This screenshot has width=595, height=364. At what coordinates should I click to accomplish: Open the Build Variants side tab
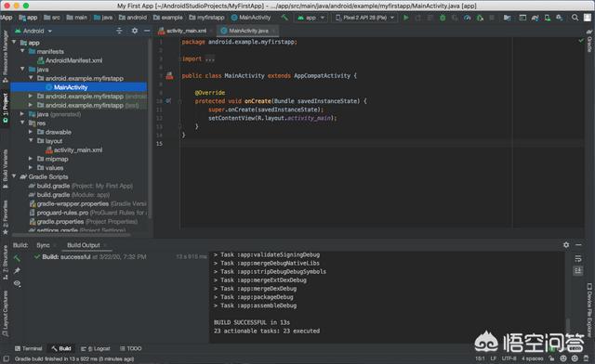5,169
